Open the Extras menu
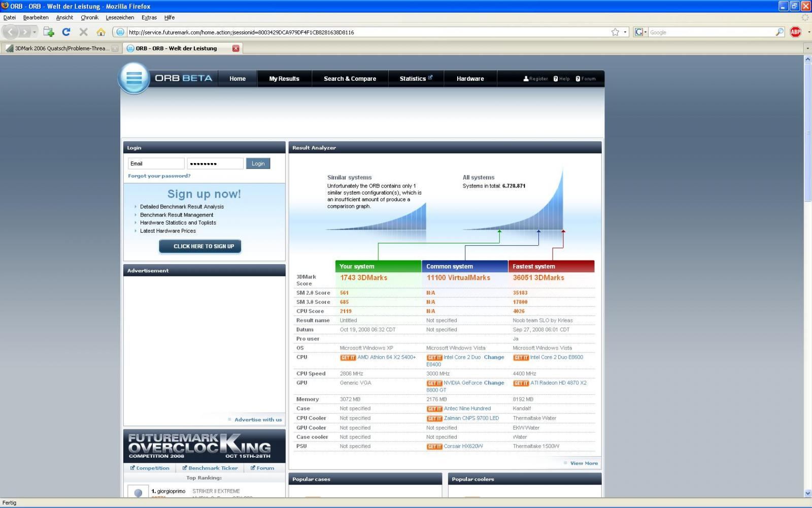This screenshot has height=508, width=812. coord(149,17)
